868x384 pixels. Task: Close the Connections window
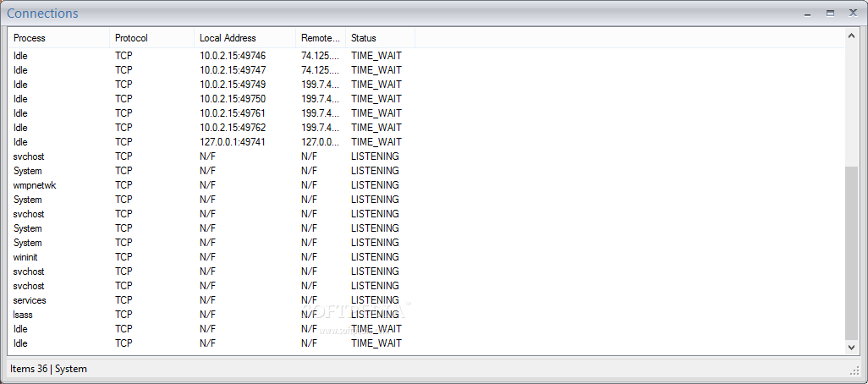click(x=853, y=13)
